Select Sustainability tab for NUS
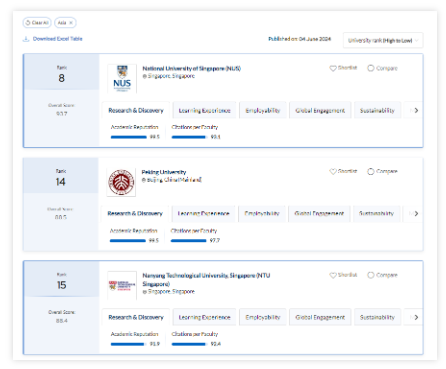 click(x=377, y=111)
